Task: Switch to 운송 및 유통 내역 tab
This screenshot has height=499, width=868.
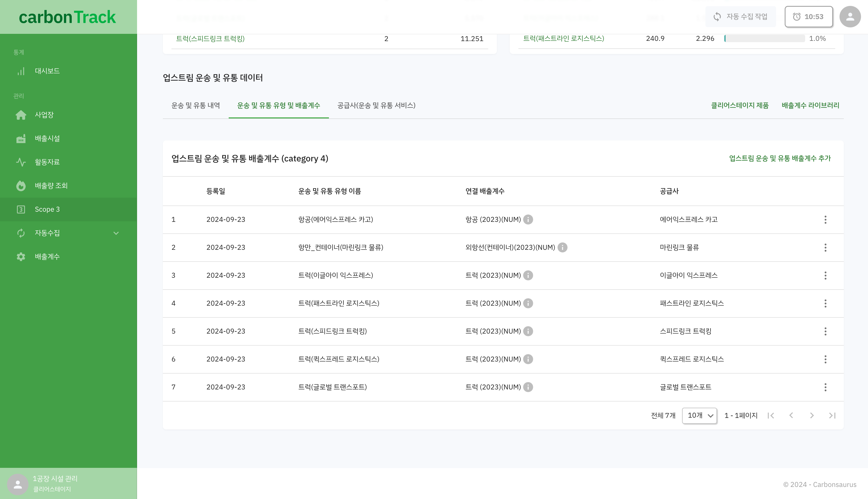Action: 196,105
